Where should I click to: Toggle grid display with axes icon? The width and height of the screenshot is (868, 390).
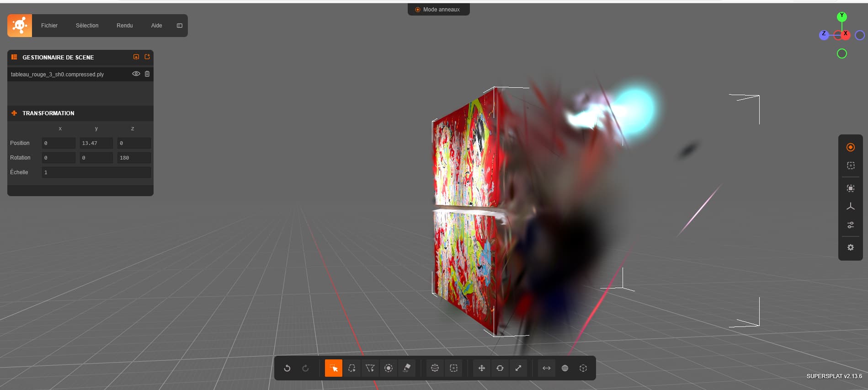click(850, 207)
